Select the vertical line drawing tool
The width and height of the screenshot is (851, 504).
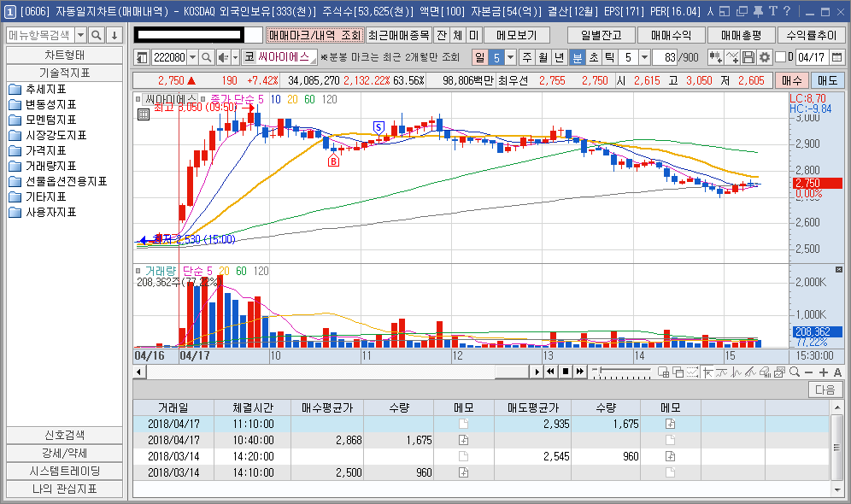[736, 372]
